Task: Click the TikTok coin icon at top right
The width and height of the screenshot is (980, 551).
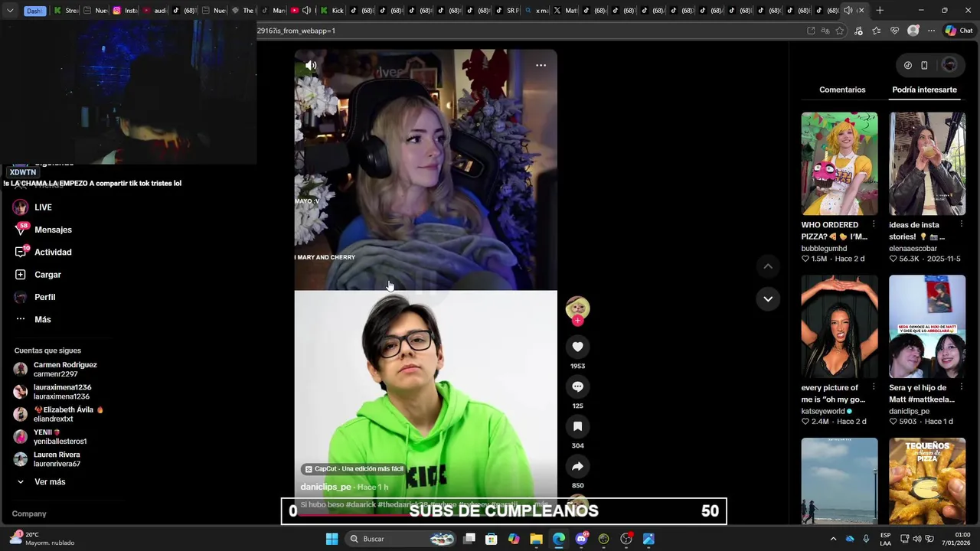Action: tap(908, 65)
